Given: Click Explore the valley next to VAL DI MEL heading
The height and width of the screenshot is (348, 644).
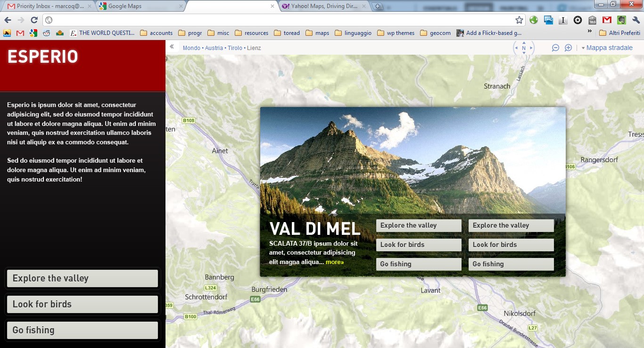Looking at the screenshot, I should tap(419, 225).
